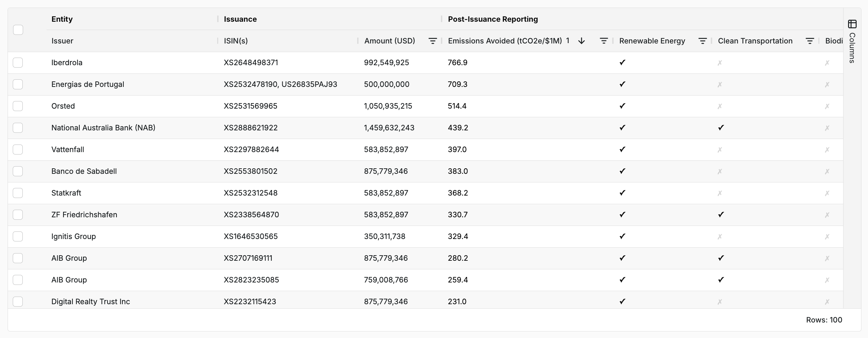Sort by the Issuer column header

coord(62,41)
